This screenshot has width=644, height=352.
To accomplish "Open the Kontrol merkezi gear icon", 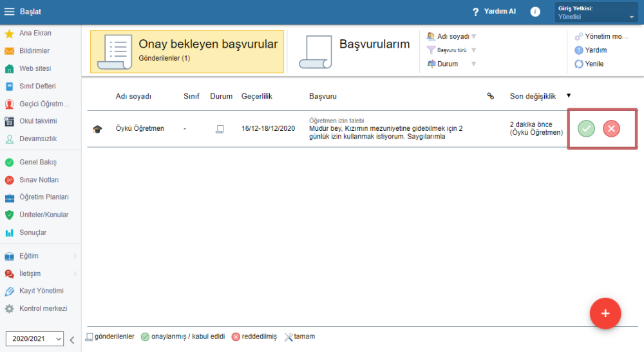I will point(9,309).
